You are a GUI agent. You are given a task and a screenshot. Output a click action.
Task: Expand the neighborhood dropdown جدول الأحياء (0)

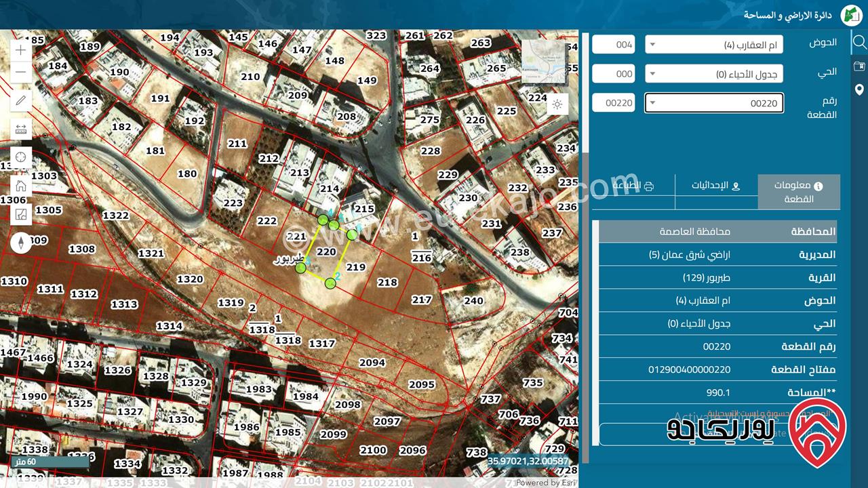(714, 74)
